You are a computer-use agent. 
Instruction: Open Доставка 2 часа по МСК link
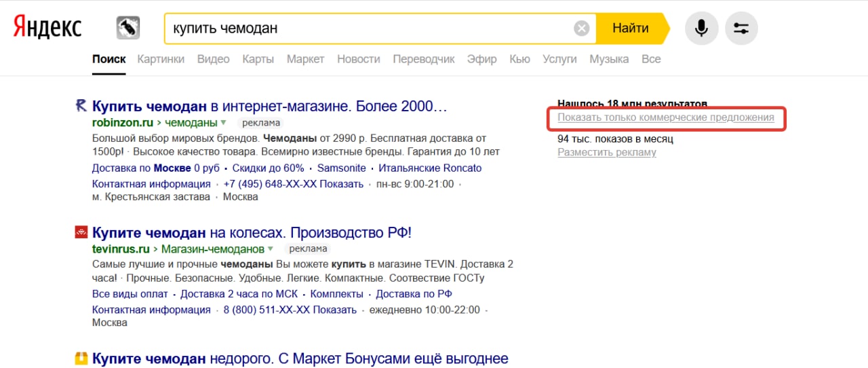pyautogui.click(x=239, y=294)
